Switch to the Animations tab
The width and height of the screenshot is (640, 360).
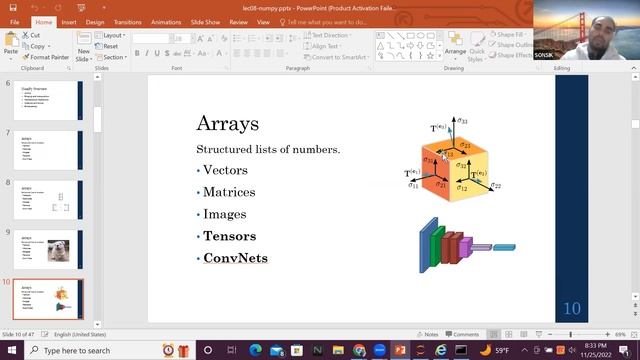point(166,22)
